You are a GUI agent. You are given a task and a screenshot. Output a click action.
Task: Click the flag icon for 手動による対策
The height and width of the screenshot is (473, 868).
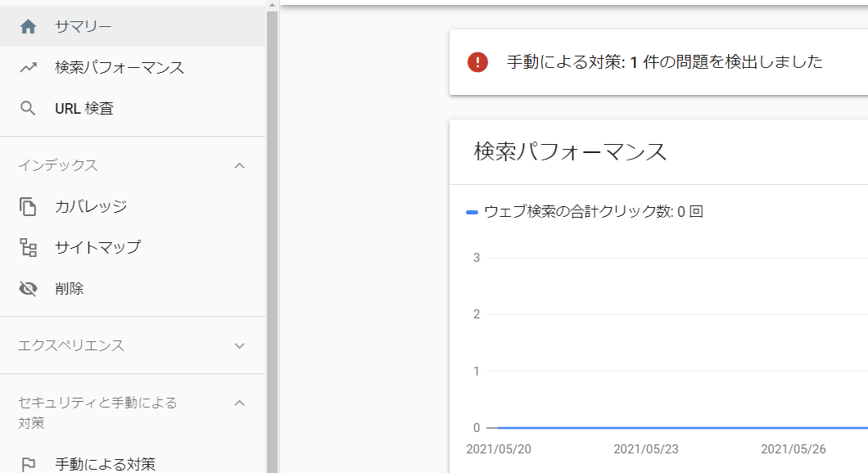[28, 465]
